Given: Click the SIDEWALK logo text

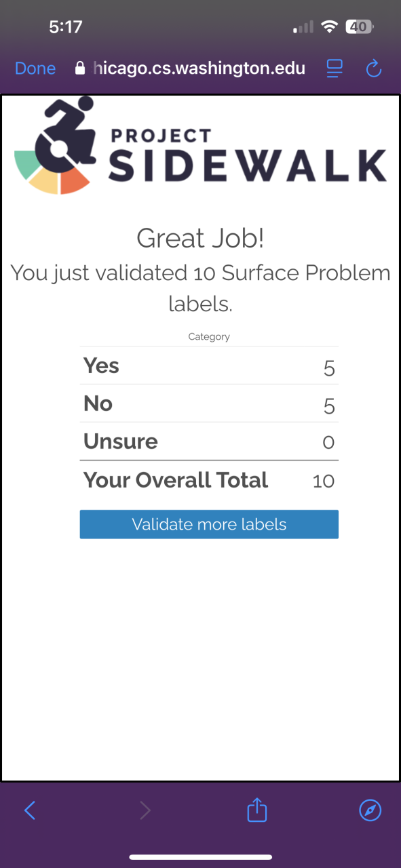Looking at the screenshot, I should click(x=248, y=165).
